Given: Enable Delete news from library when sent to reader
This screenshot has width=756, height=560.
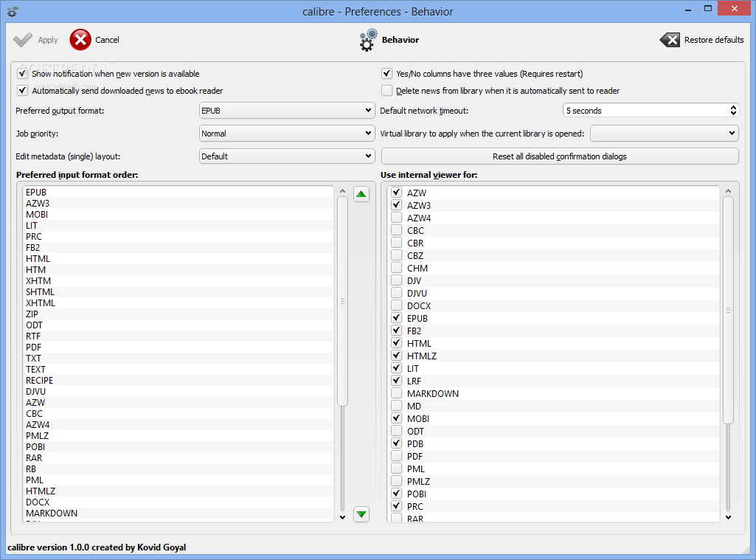Looking at the screenshot, I should (386, 90).
